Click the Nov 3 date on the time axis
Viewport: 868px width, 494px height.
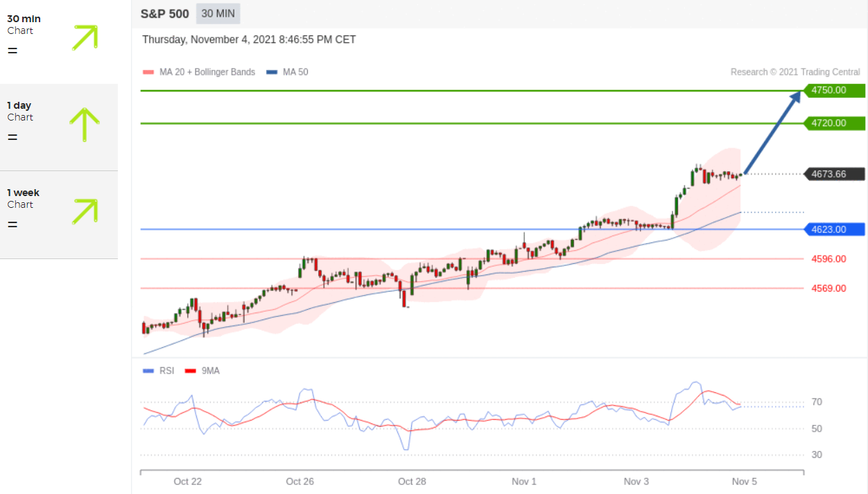click(636, 482)
